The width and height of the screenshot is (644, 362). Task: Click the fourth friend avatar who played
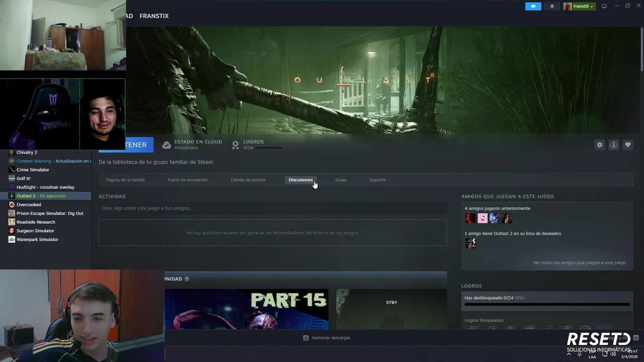click(507, 218)
